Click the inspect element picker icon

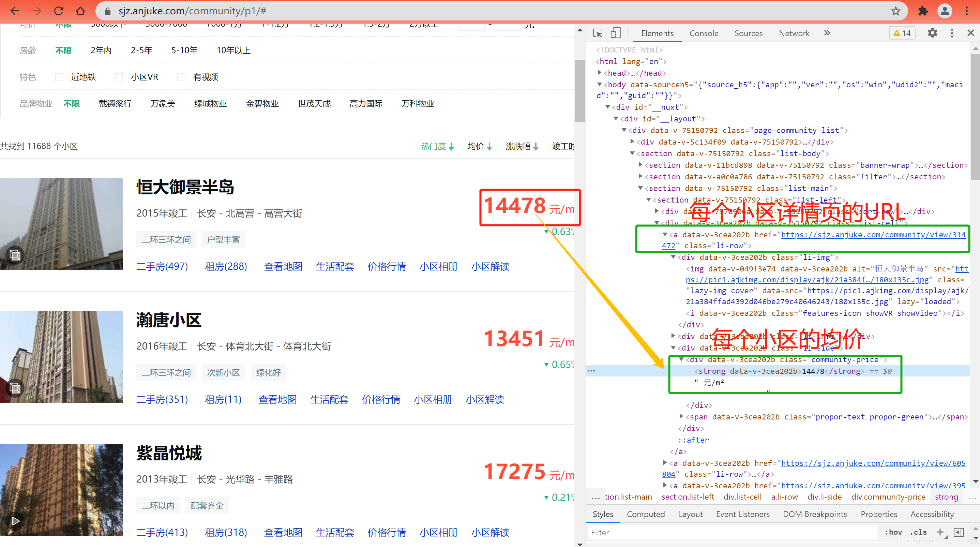pyautogui.click(x=597, y=33)
